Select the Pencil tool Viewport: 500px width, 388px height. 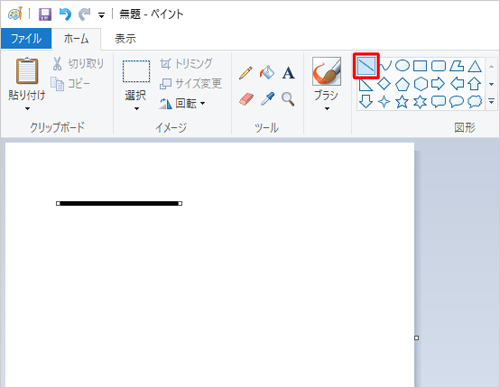246,73
